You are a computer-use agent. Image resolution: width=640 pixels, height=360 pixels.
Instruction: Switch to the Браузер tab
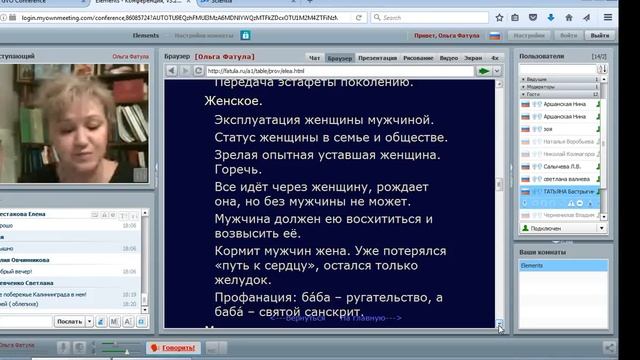click(x=340, y=58)
